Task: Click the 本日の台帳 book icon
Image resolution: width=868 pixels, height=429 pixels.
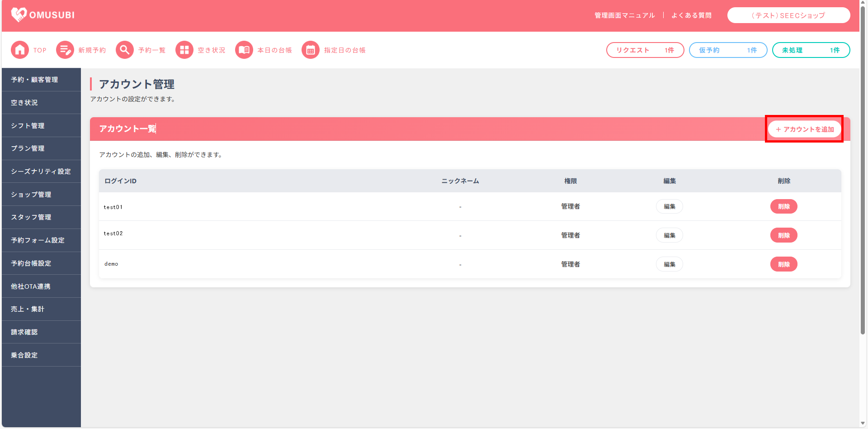Action: 244,50
